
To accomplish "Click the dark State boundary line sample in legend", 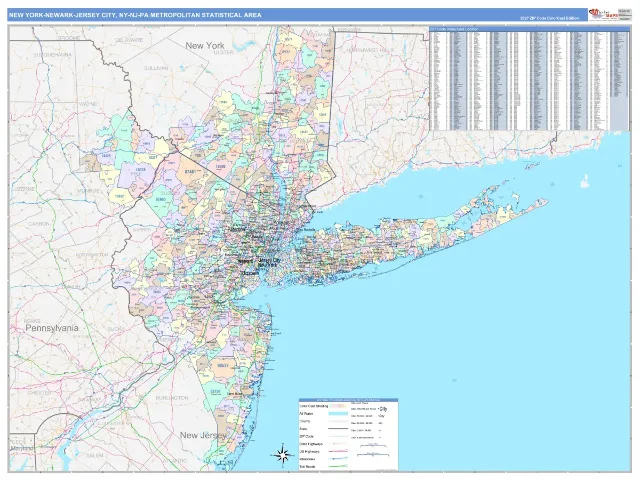I will 338,429.
